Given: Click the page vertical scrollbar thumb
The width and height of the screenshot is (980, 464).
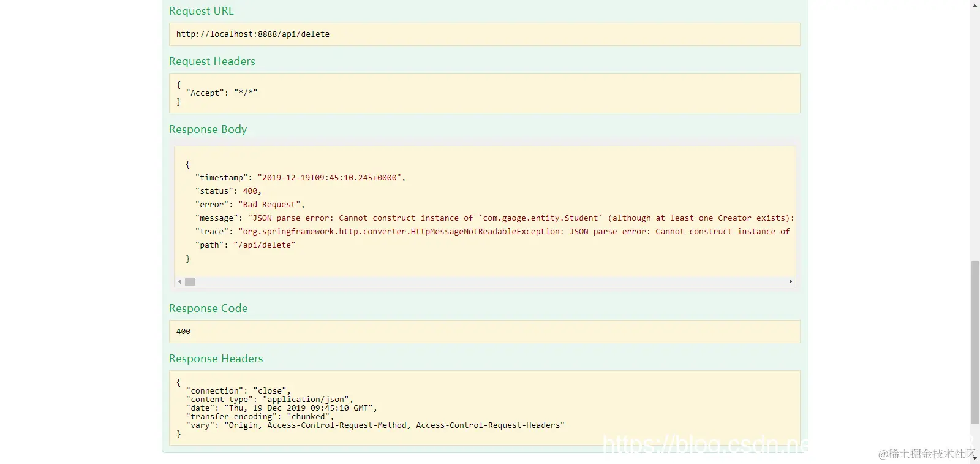Looking at the screenshot, I should [974, 342].
